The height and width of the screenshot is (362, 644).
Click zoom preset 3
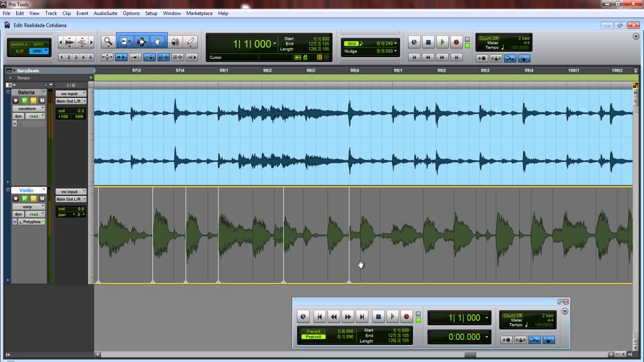76,57
